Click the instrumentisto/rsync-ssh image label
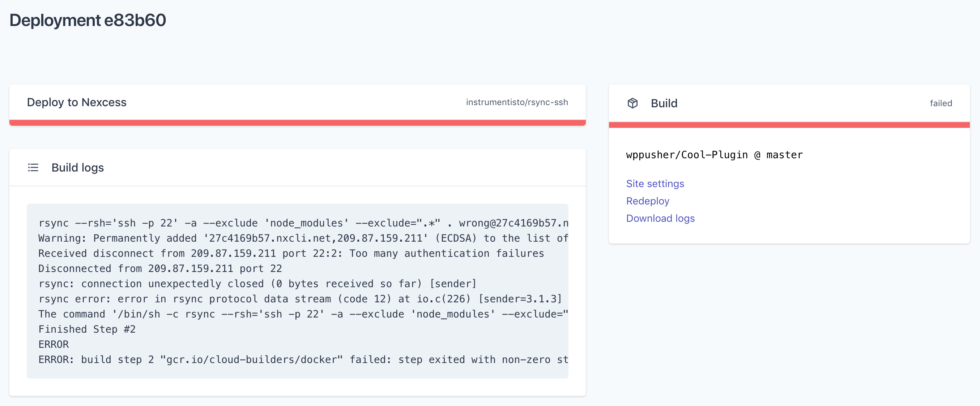Screen dimensions: 980x406 (517, 102)
